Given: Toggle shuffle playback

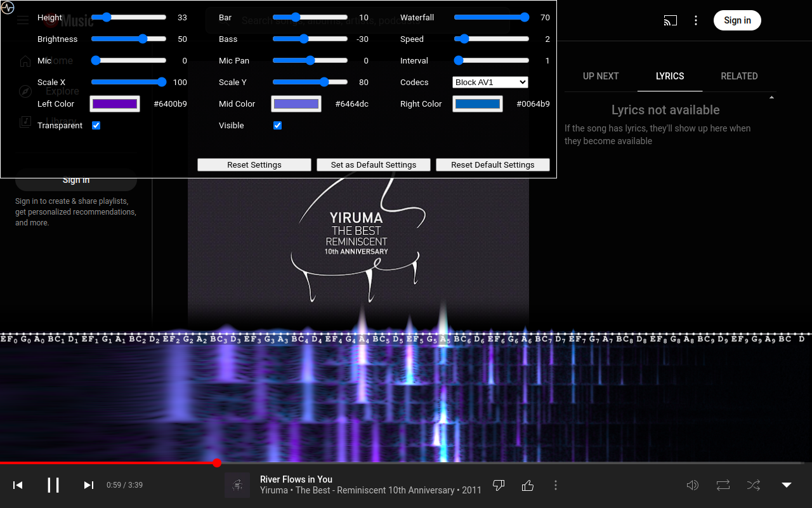Looking at the screenshot, I should 754,485.
